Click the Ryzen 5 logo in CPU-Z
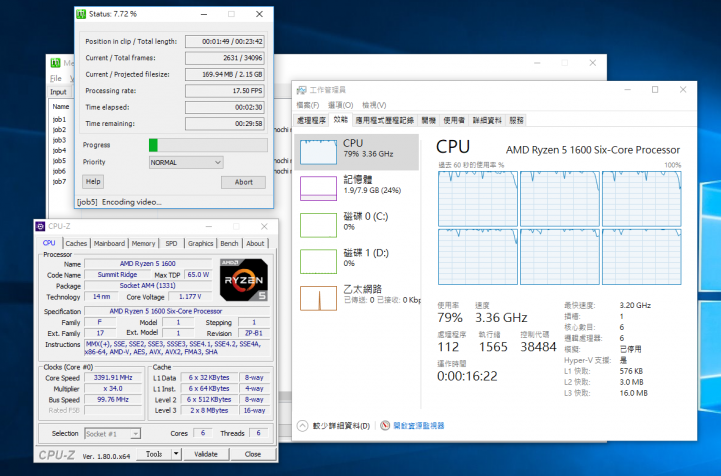 tap(244, 280)
